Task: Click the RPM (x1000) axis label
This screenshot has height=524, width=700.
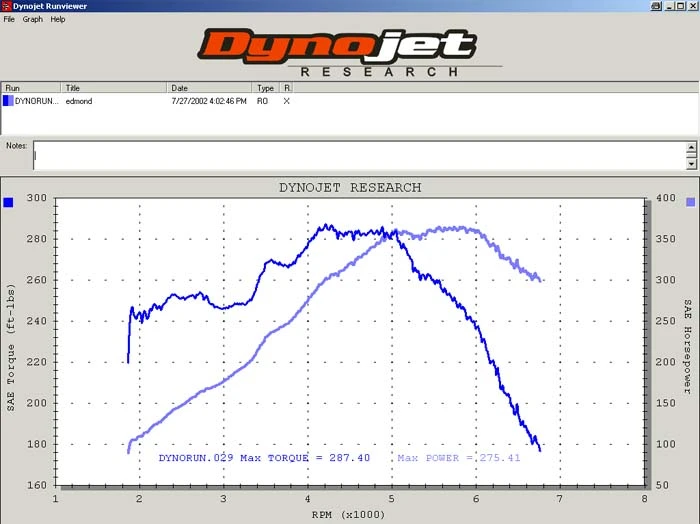Action: [348, 515]
